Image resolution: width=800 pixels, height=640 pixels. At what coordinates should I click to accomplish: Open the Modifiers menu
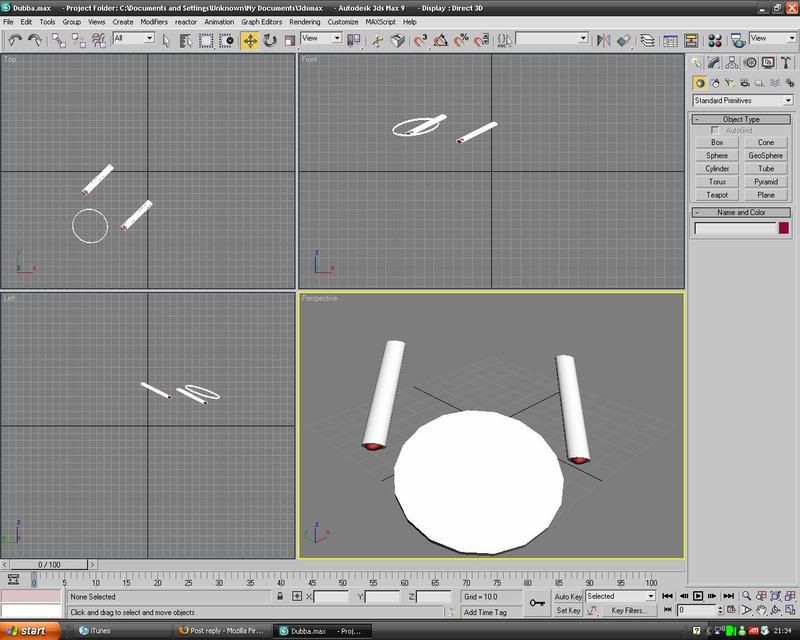154,21
